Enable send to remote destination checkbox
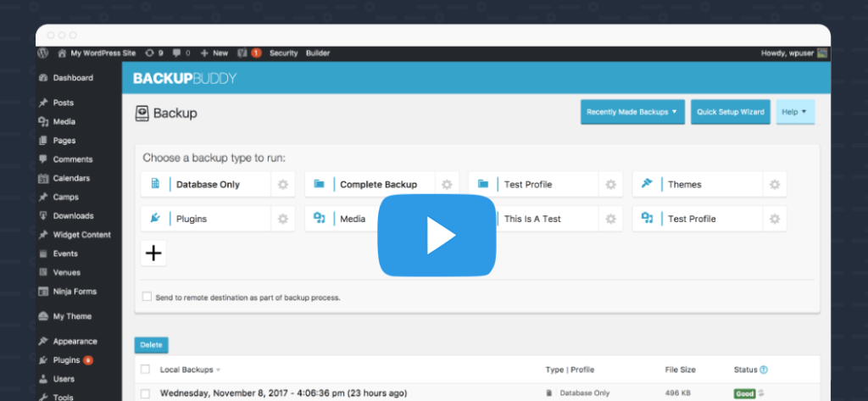868x401 pixels. (x=147, y=297)
